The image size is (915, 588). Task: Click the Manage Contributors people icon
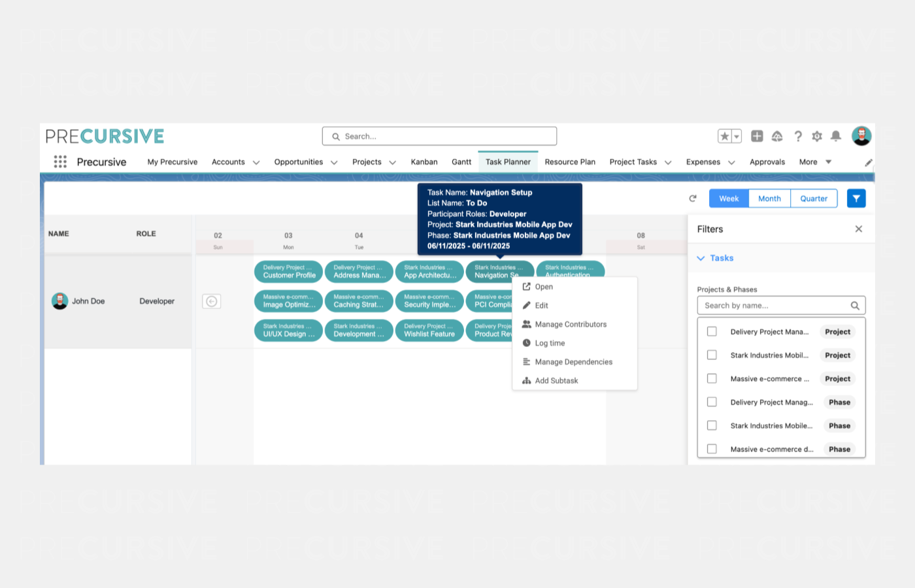(527, 324)
